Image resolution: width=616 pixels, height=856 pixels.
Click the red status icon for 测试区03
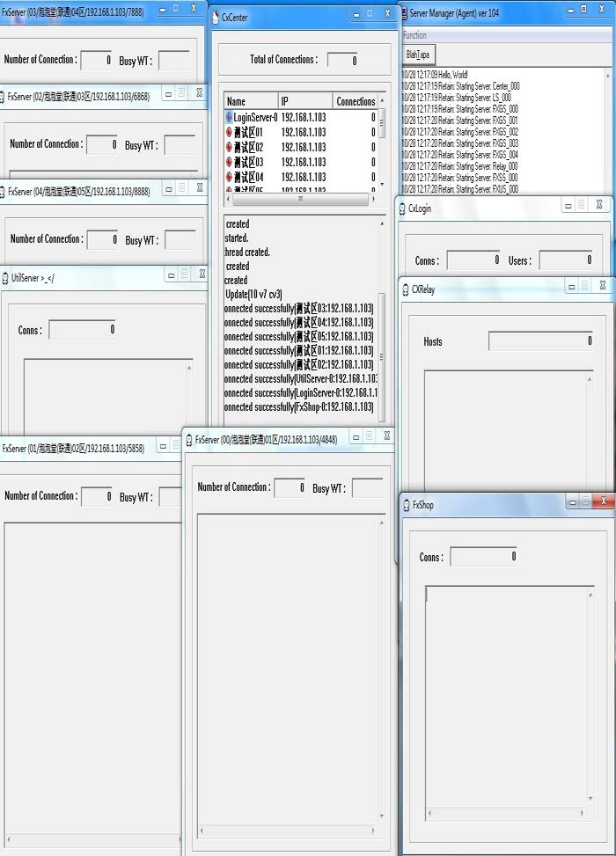point(230,162)
